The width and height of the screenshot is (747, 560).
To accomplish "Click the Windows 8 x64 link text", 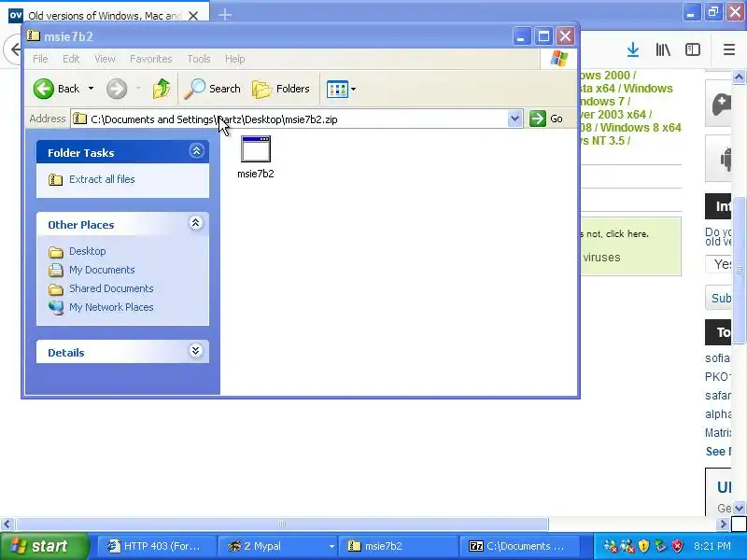I will pos(641,128).
